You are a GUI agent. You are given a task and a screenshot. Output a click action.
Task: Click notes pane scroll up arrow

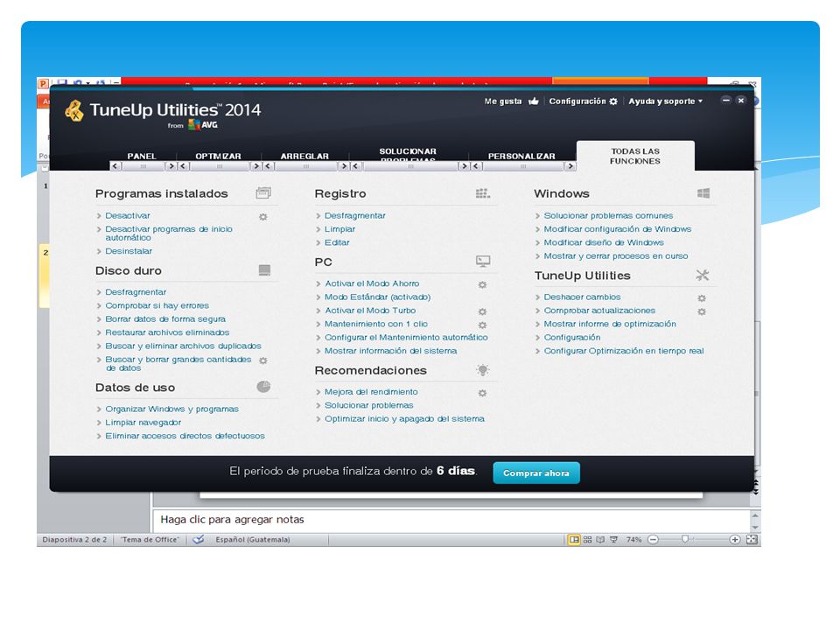(755, 515)
